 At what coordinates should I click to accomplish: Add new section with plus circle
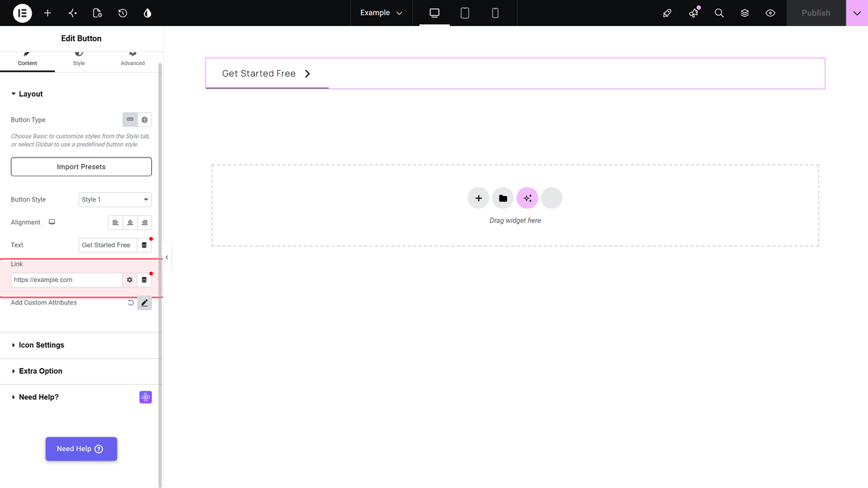[478, 198]
